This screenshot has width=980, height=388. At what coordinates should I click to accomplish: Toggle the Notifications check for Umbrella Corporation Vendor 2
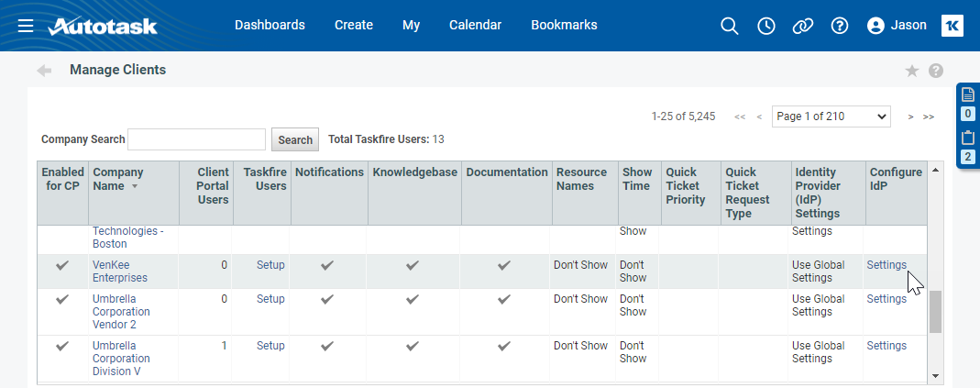coord(328,299)
